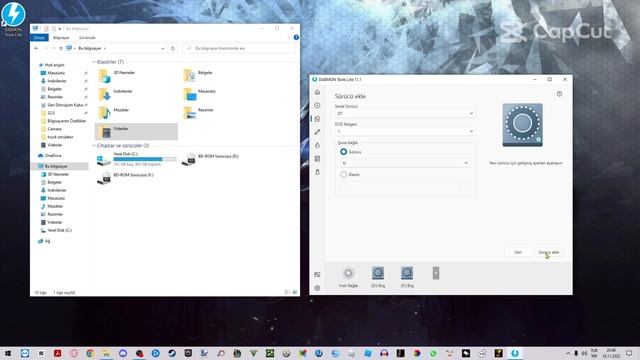Click the Explorer search box
The width and height of the screenshot is (640, 360).
[x=239, y=48]
